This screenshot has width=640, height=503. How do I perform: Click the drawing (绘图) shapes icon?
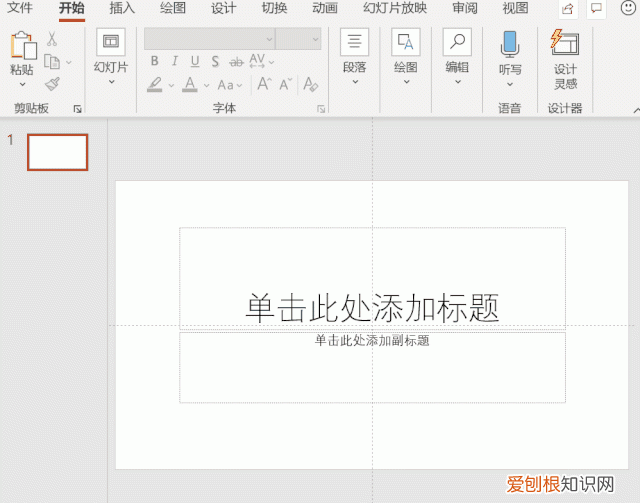[406, 42]
